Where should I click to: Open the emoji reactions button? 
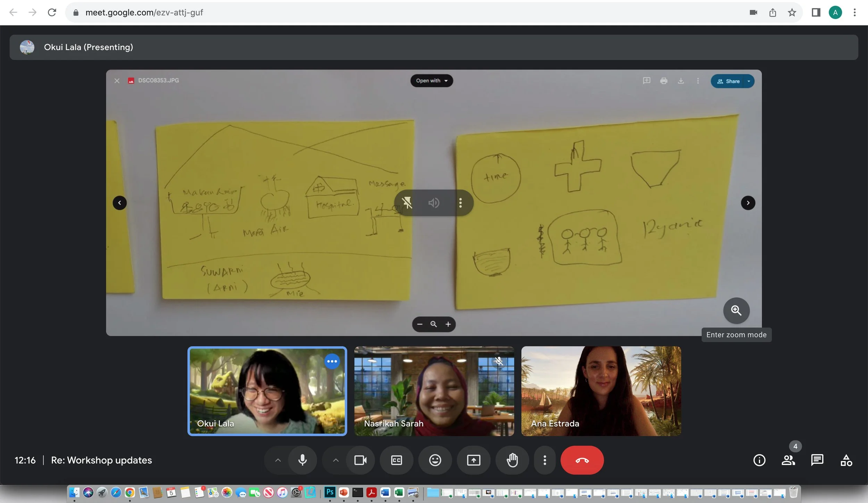(435, 460)
